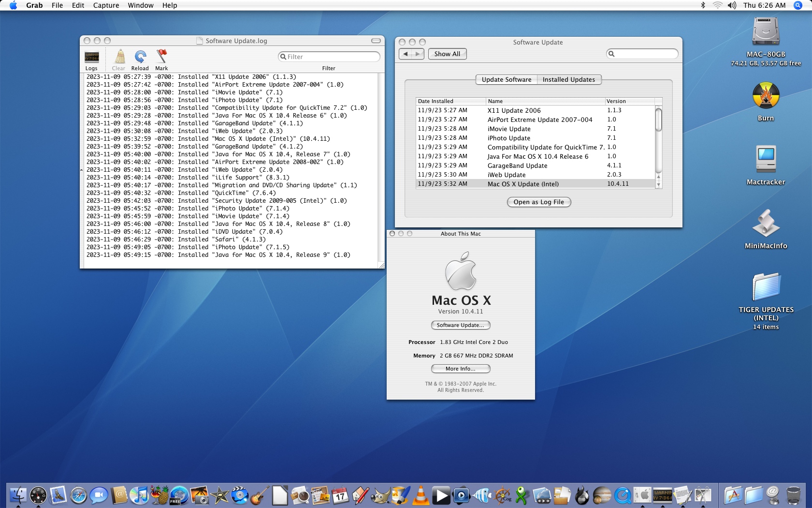Open Spotlight search in menu bar
The height and width of the screenshot is (508, 812).
[797, 5]
